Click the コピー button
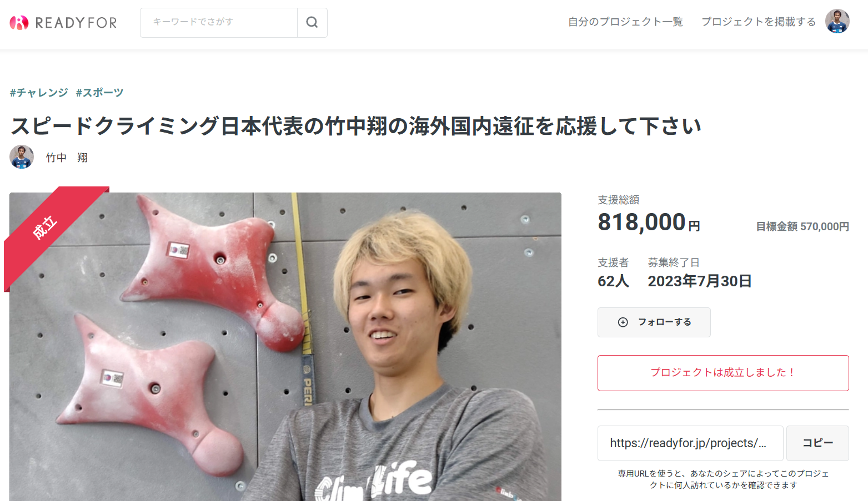868x501 pixels. 817,443
